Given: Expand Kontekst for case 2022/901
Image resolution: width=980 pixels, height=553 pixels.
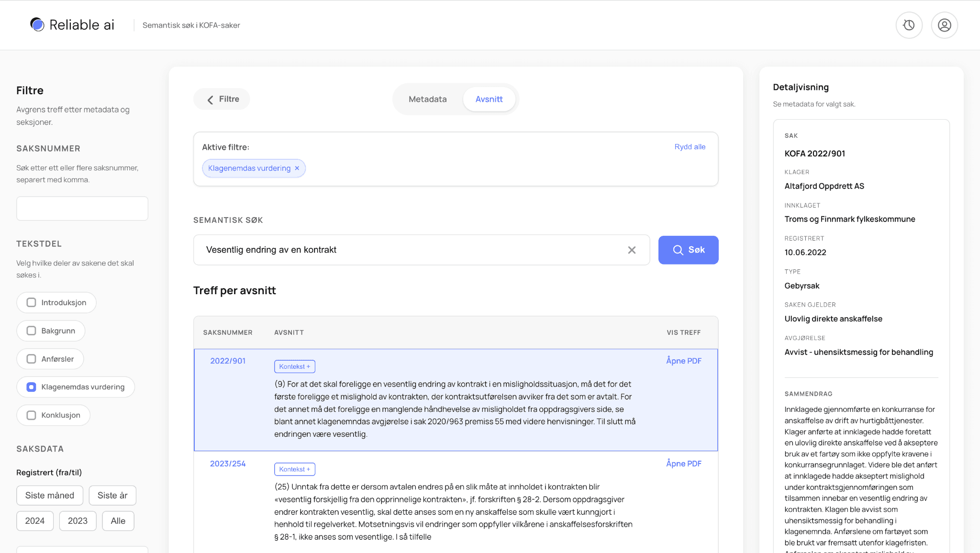Looking at the screenshot, I should pyautogui.click(x=294, y=366).
